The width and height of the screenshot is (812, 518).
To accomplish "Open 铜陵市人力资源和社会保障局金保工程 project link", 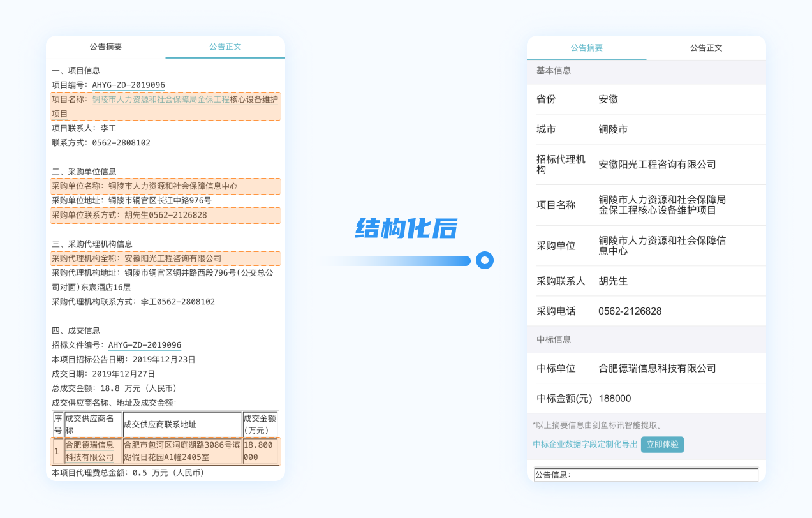I will pyautogui.click(x=161, y=100).
